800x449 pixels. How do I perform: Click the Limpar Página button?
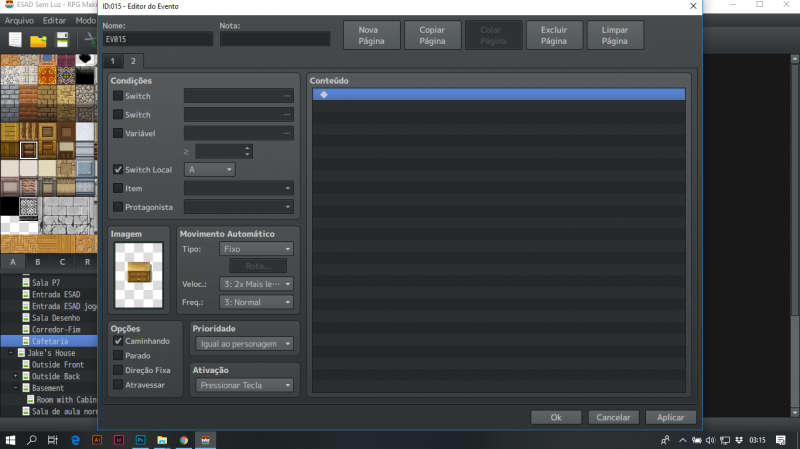click(x=615, y=35)
